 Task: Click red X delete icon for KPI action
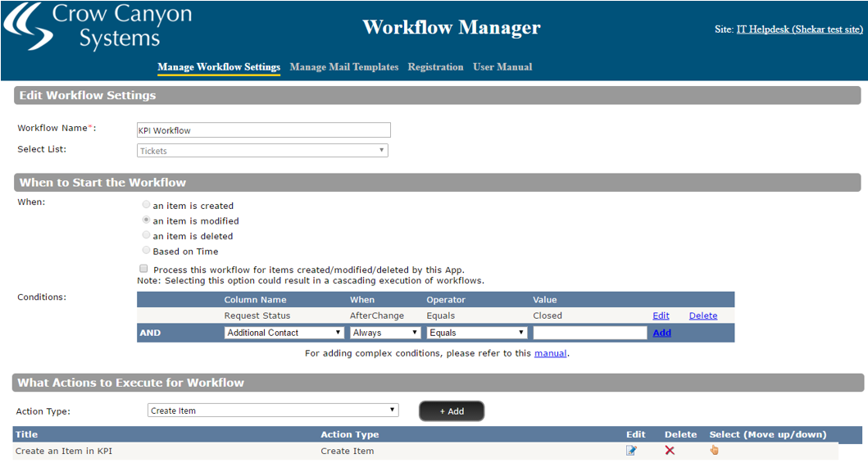(670, 451)
